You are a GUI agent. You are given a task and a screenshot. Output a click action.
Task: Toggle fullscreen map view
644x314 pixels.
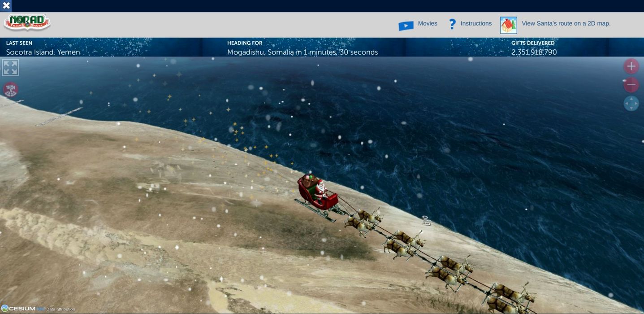point(10,68)
